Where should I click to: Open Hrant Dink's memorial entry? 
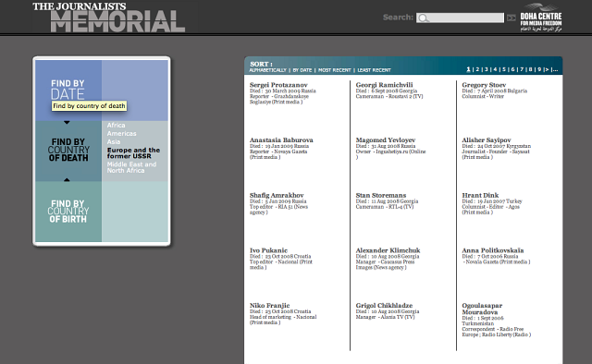coord(480,195)
